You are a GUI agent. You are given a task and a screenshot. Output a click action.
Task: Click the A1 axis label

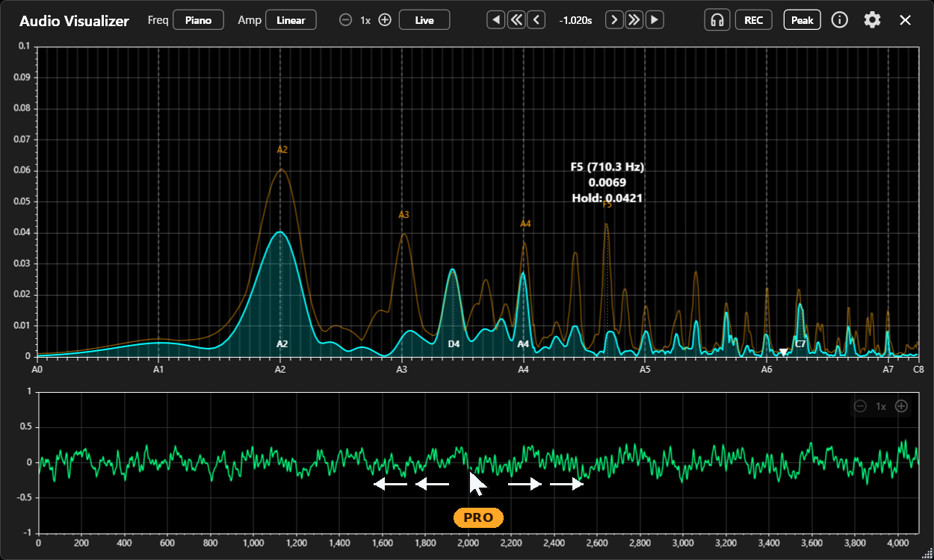click(x=158, y=369)
